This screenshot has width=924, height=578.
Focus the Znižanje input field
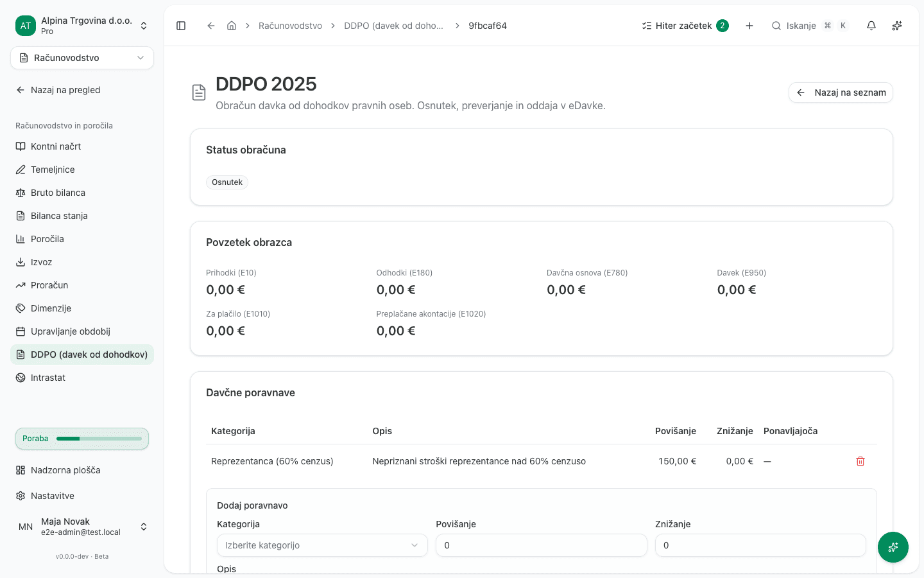click(760, 545)
